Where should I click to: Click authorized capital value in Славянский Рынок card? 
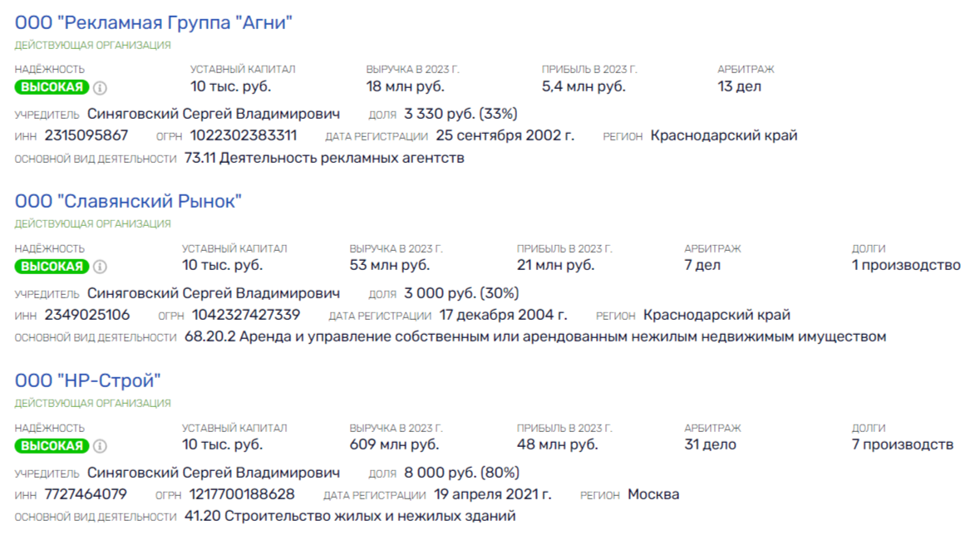pyautogui.click(x=223, y=266)
